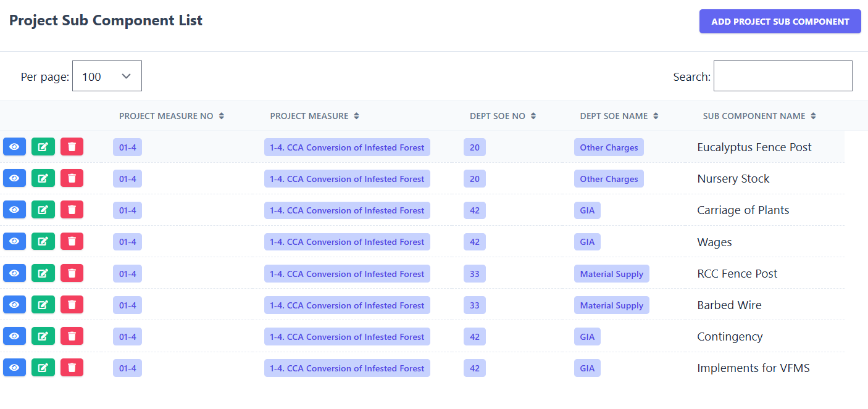View the Wages sub component
The width and height of the screenshot is (868, 409).
(14, 241)
